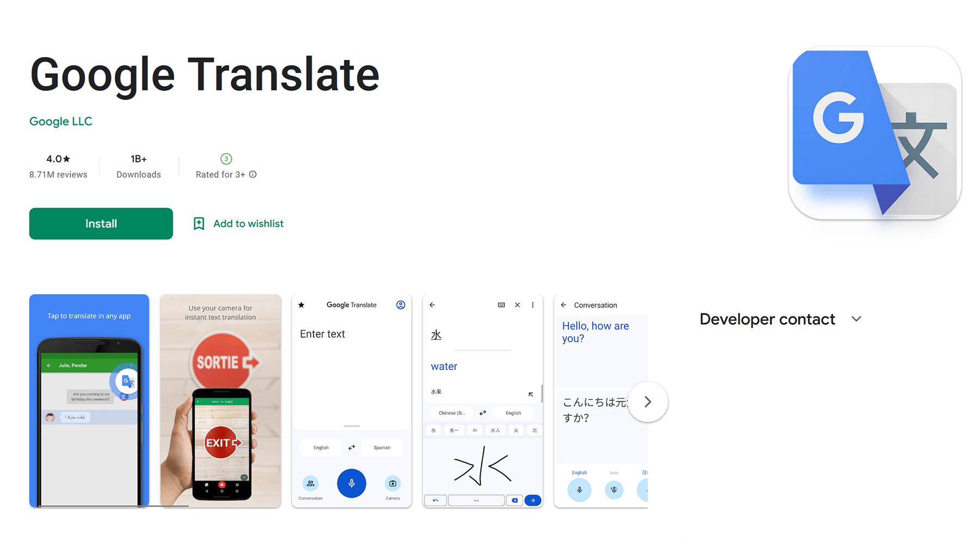Image resolution: width=980 pixels, height=552 pixels.
Task: Click the blue backspace key in handwriting pad
Action: pyautogui.click(x=514, y=500)
